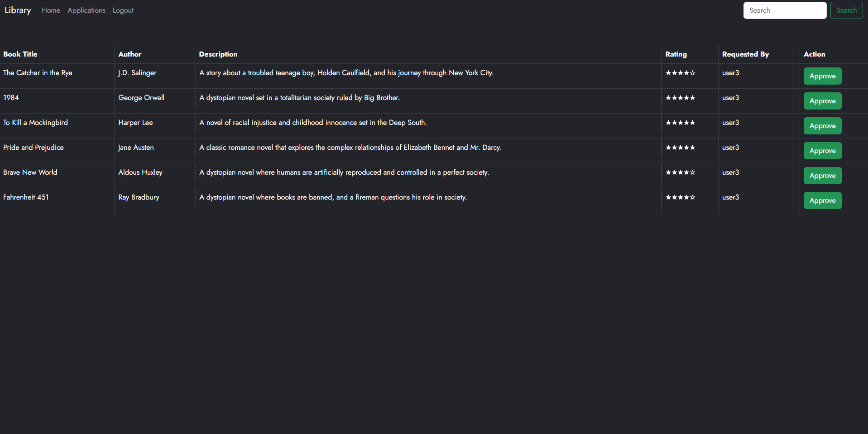Log out via the Logout link
Image resolution: width=868 pixels, height=434 pixels.
(123, 10)
